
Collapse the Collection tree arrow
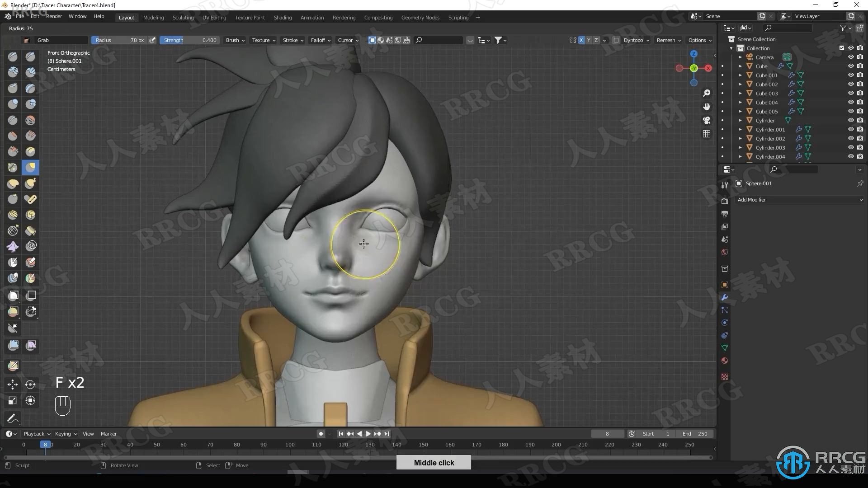(731, 48)
